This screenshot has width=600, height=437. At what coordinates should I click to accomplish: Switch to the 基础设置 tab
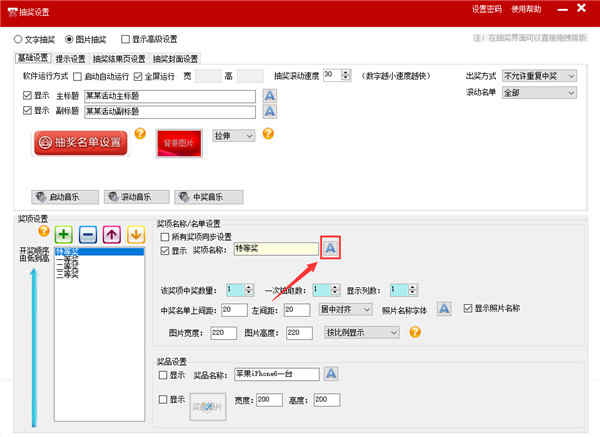33,58
